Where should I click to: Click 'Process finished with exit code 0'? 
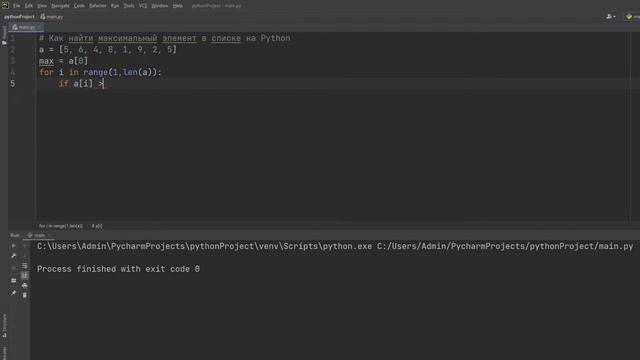click(118, 269)
